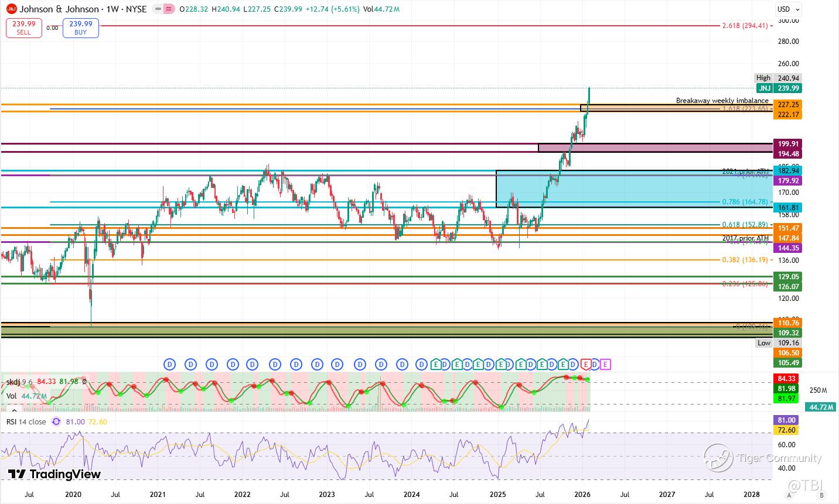
Task: Click the JNJ 239.99 price axis label
Action: pos(778,88)
